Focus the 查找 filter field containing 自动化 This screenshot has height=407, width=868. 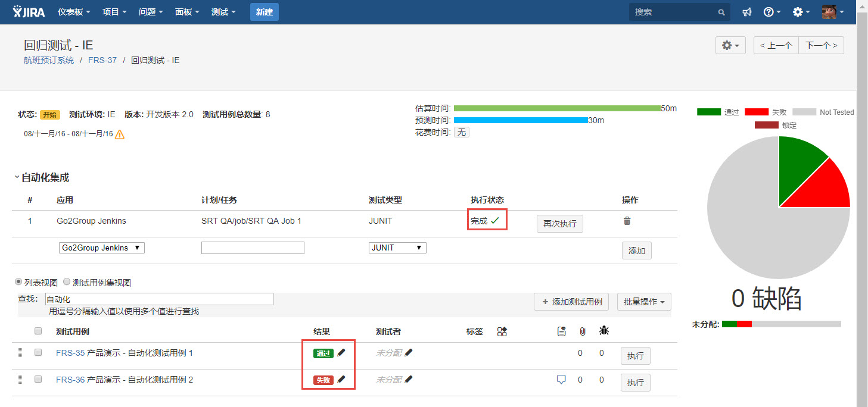tap(159, 299)
